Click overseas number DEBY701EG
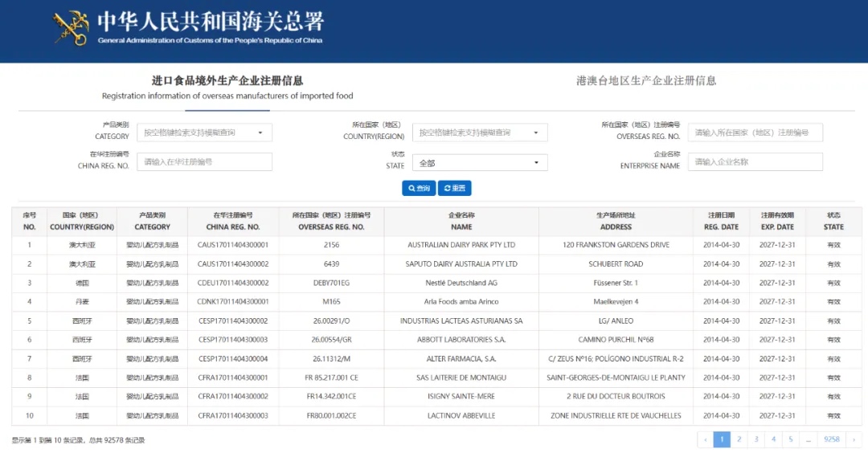Viewport: 868px width, 453px height. 331,283
